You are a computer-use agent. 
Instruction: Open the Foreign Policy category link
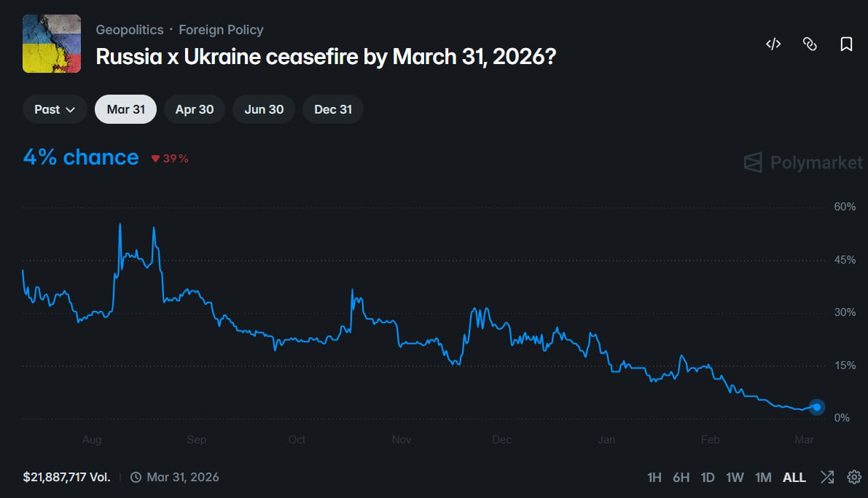[x=221, y=30]
